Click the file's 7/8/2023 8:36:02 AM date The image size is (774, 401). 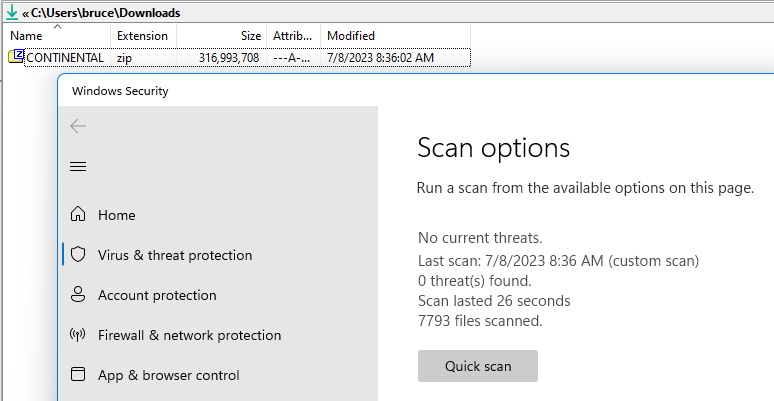pos(380,57)
